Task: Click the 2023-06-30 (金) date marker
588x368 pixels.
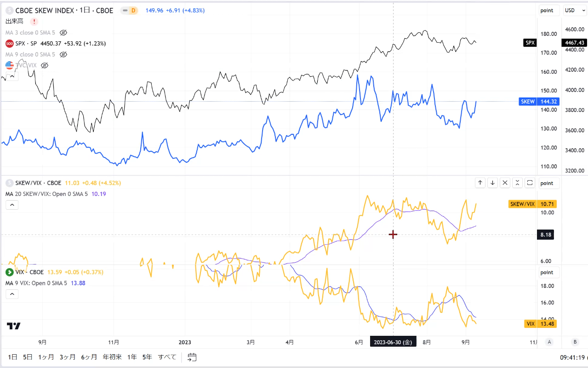Action: pos(394,342)
